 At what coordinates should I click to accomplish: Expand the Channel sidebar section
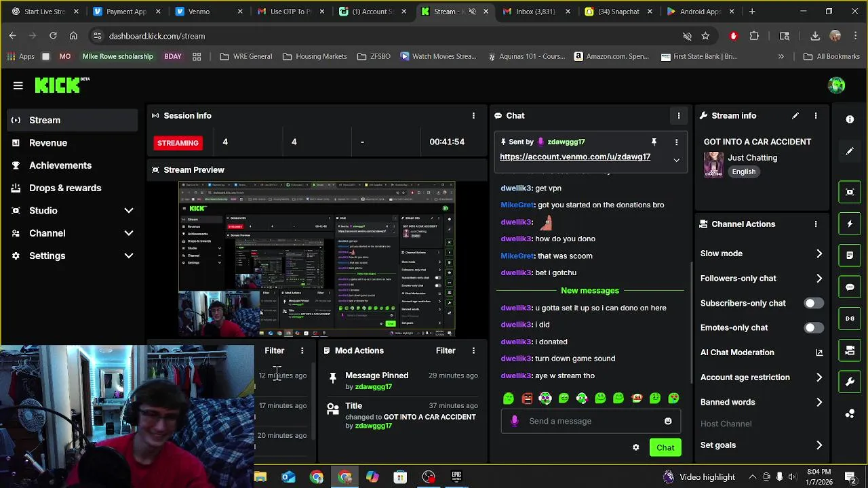click(129, 233)
